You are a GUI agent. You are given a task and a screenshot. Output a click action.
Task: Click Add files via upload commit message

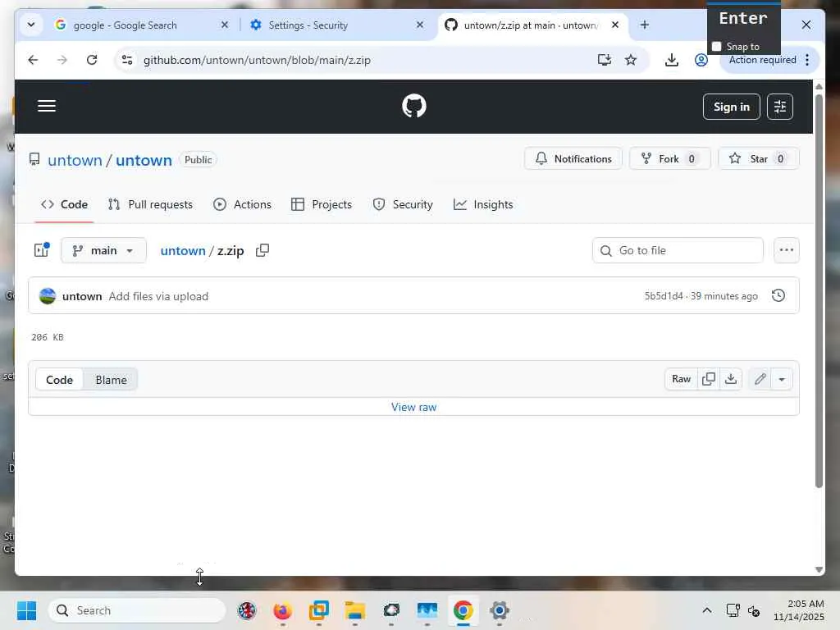158,296
